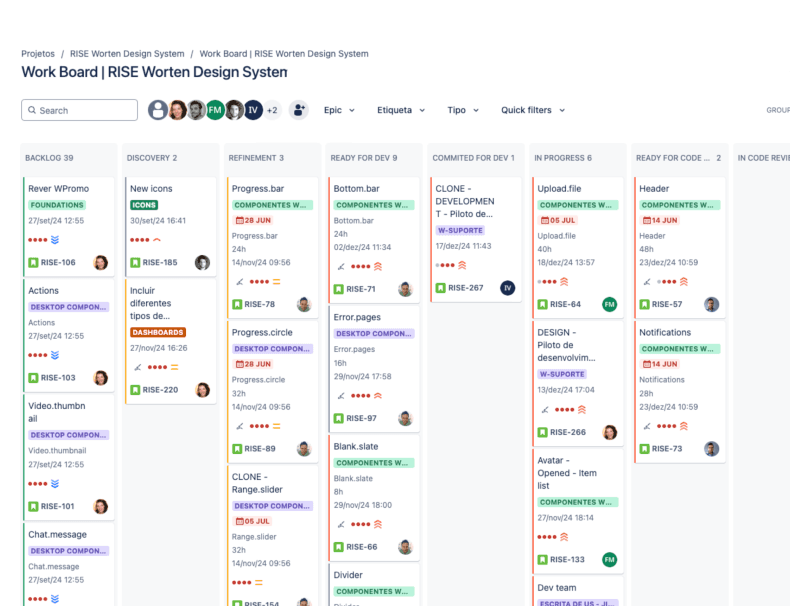Filter by the IV avatar
This screenshot has width=790, height=606.
(x=253, y=110)
